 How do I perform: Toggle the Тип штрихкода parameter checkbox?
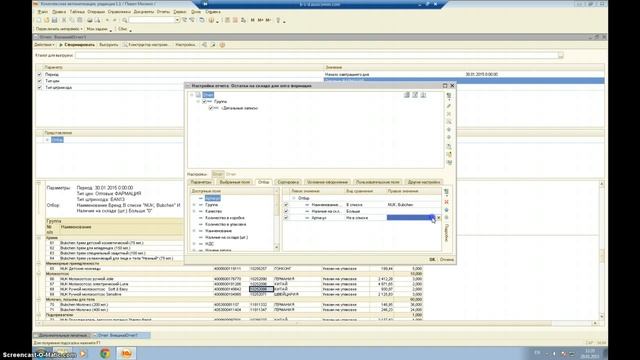pyautogui.click(x=40, y=87)
